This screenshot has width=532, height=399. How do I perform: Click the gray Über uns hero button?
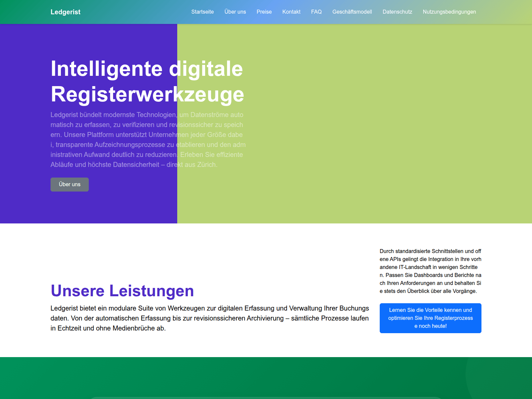click(69, 185)
